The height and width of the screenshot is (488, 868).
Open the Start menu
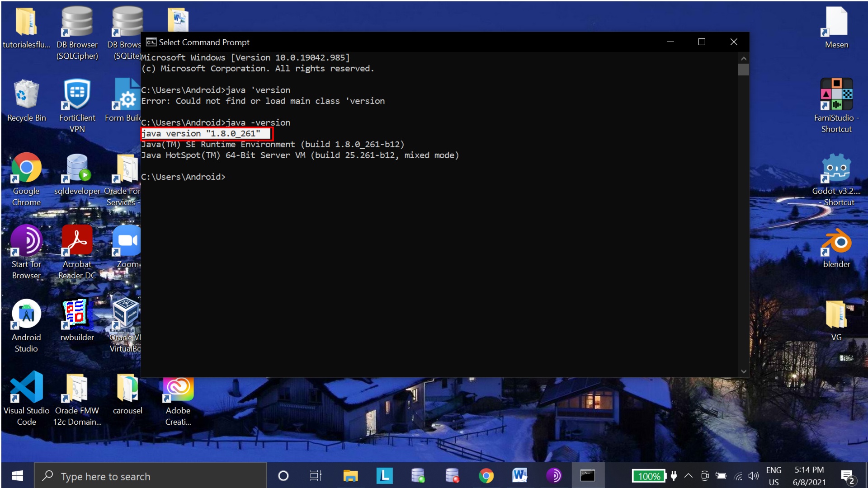[x=17, y=475]
